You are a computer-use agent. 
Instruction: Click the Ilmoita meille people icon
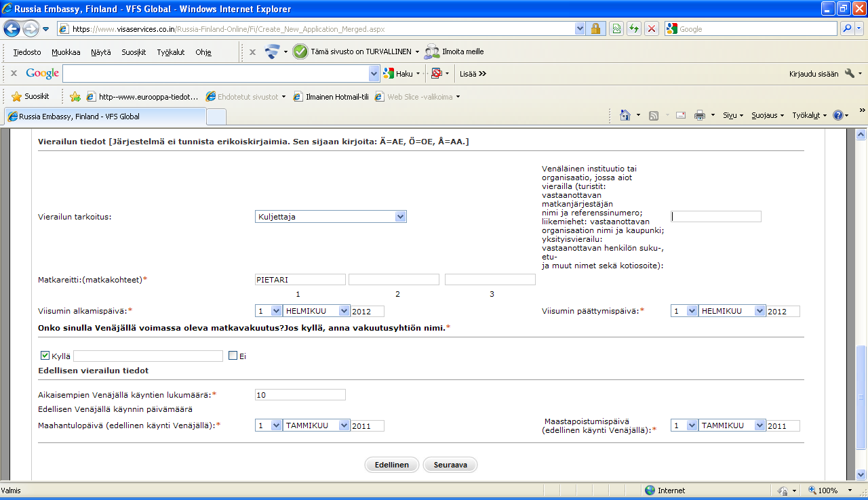432,51
